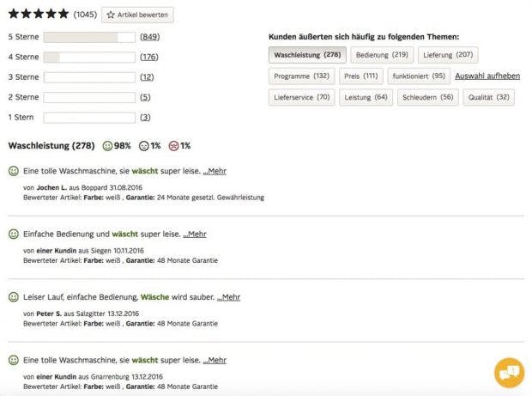This screenshot has width=532, height=396.
Task: Click smiley beside Siegen customer review
Action: 14,234
